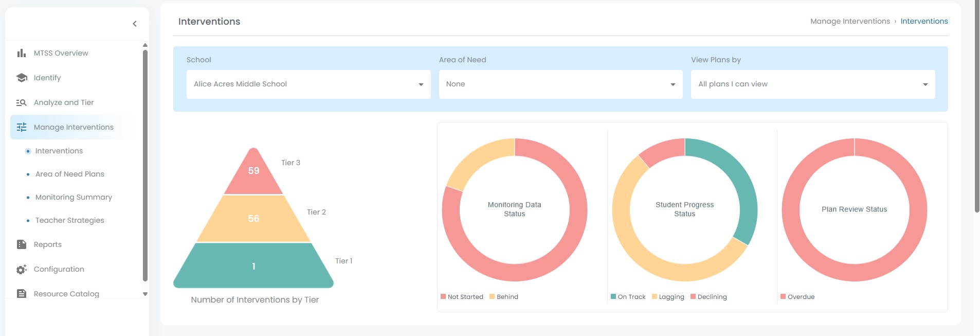Click the Manage Interventions sliders icon
The height and width of the screenshot is (336, 980).
[x=21, y=127]
